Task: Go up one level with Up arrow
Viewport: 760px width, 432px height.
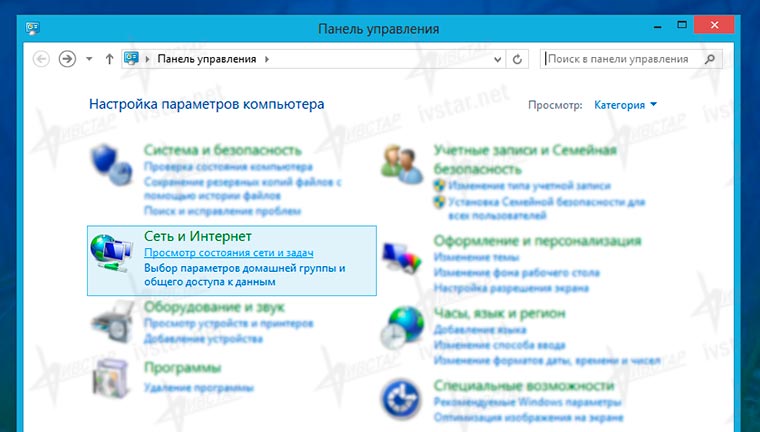Action: pos(110,59)
